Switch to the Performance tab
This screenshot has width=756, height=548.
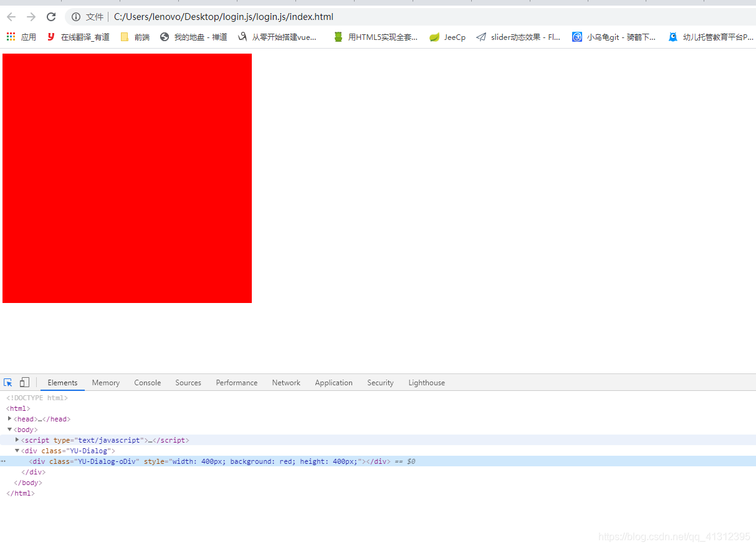click(x=237, y=383)
